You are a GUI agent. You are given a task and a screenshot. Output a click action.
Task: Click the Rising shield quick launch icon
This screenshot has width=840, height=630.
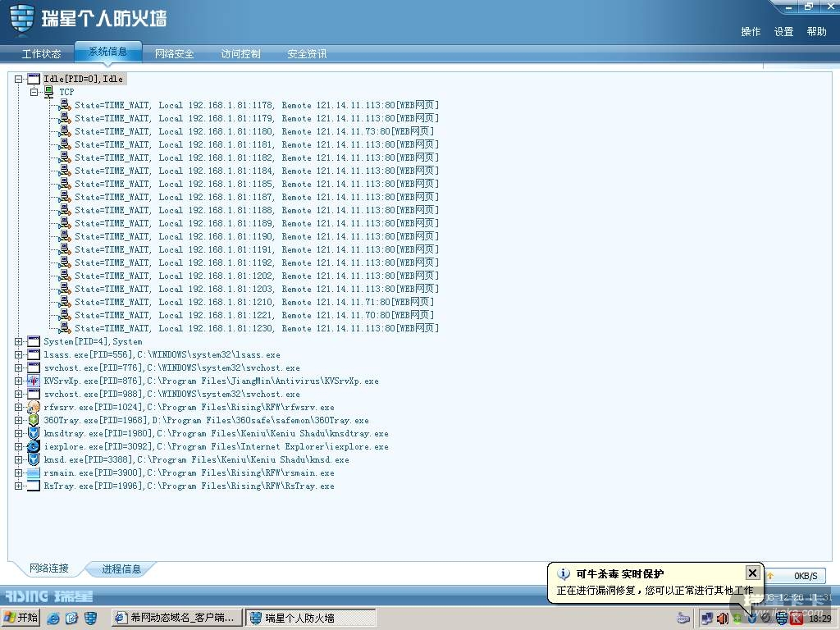(x=90, y=619)
